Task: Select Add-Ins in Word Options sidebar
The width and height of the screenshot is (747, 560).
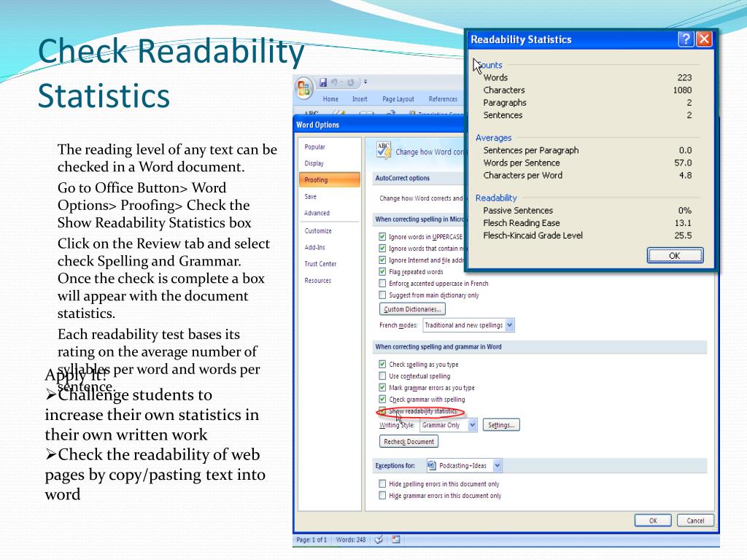Action: [x=329, y=248]
